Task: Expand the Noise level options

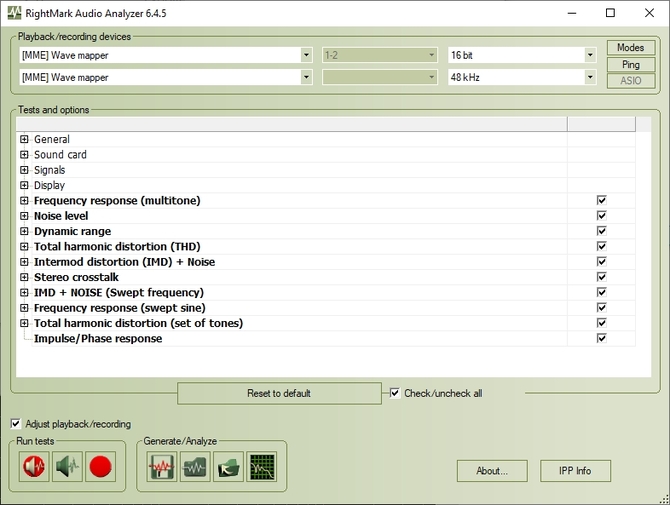Action: 24,216
